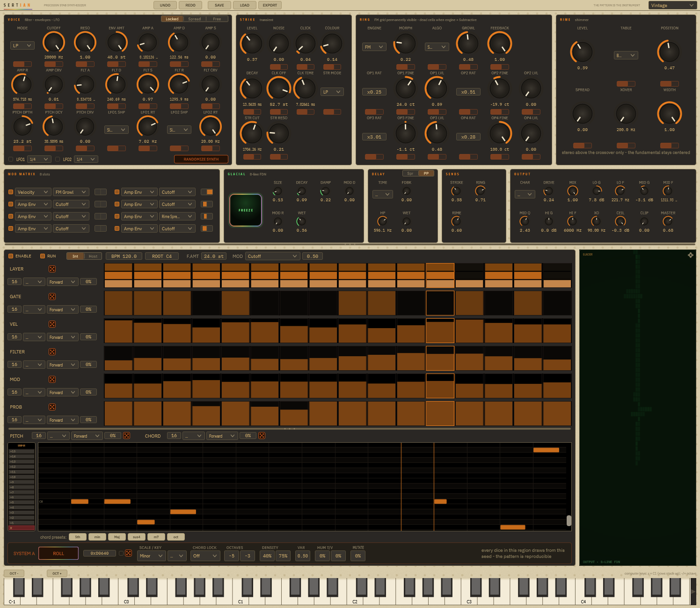The height and width of the screenshot is (608, 700).
Task: Toggle the switch under STR MODE
Action: 332,112
